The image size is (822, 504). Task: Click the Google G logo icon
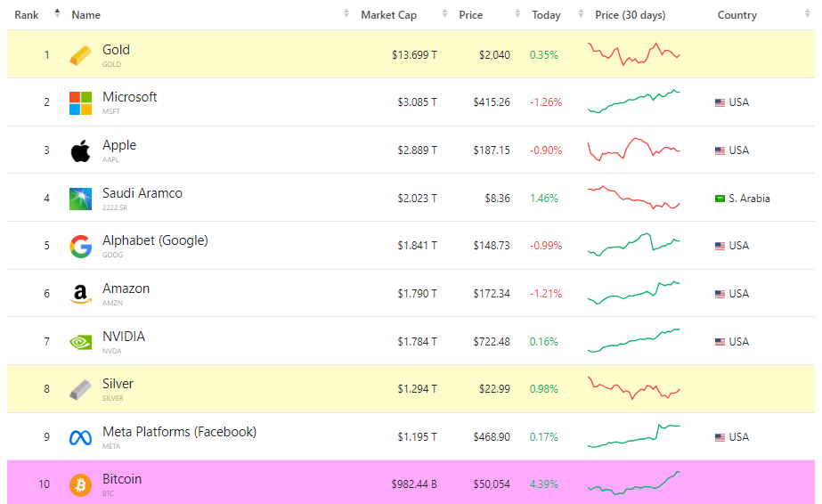(81, 247)
